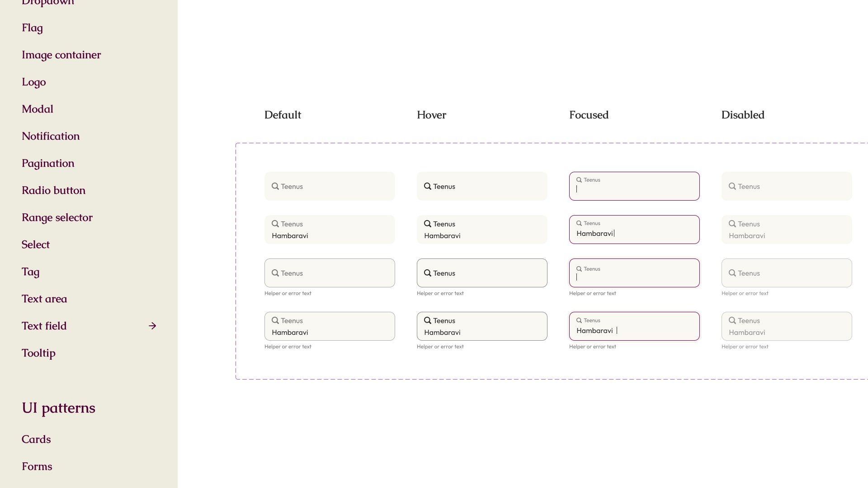The width and height of the screenshot is (868, 488).
Task: Click the search icon inside the Focused field
Action: coord(579,179)
